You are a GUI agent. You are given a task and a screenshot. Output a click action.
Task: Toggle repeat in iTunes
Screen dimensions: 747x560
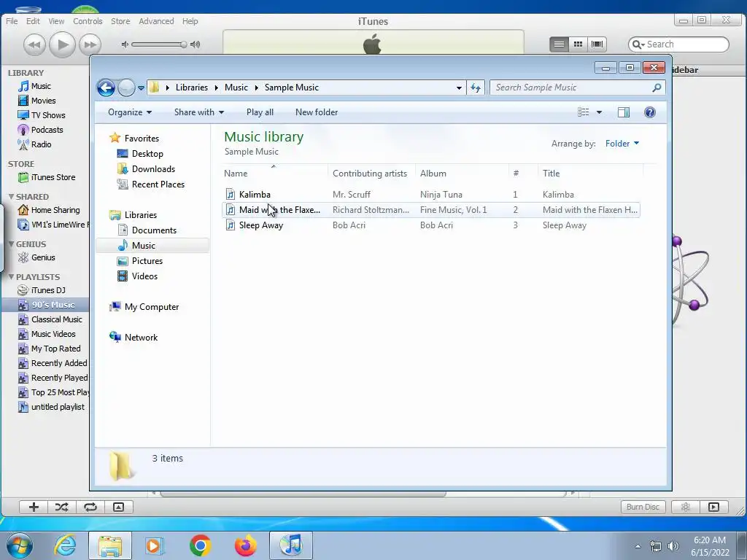click(90, 507)
